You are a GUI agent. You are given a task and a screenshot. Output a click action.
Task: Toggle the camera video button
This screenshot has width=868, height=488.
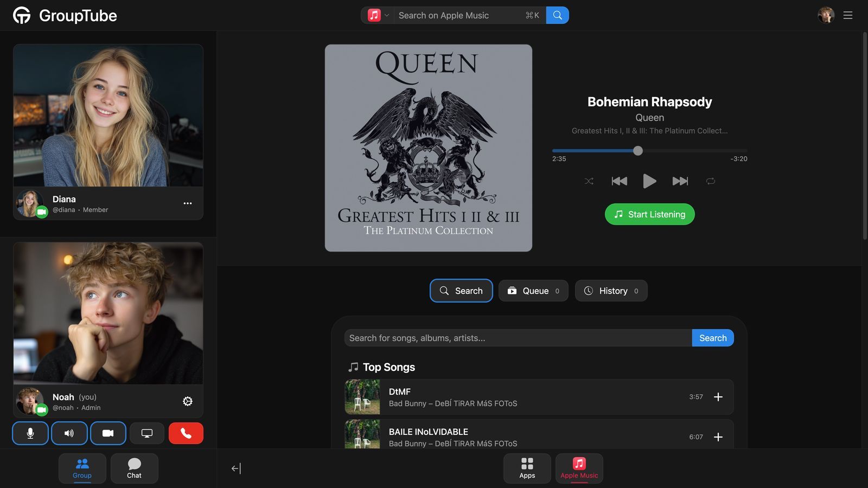108,433
